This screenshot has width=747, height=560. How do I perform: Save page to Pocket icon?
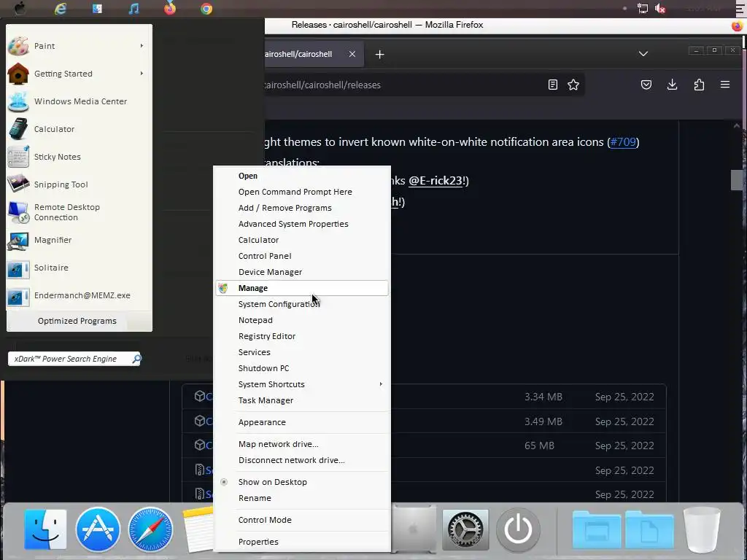[x=646, y=85]
